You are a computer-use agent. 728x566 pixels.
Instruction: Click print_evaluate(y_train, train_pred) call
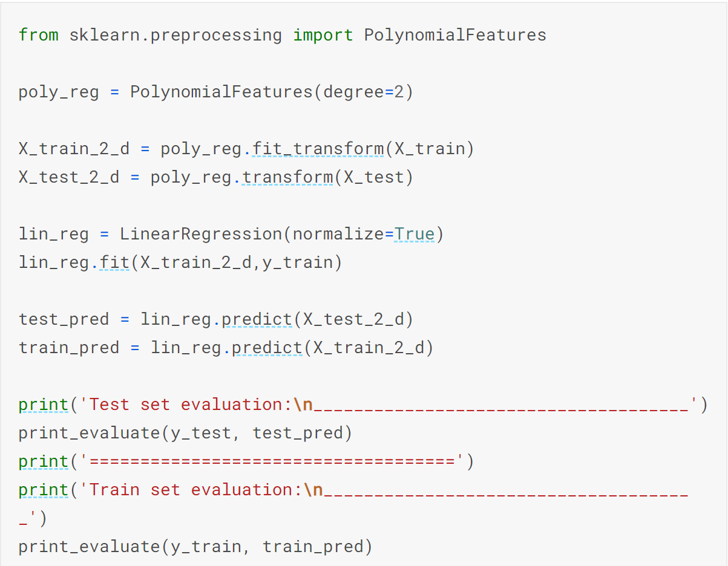195,547
